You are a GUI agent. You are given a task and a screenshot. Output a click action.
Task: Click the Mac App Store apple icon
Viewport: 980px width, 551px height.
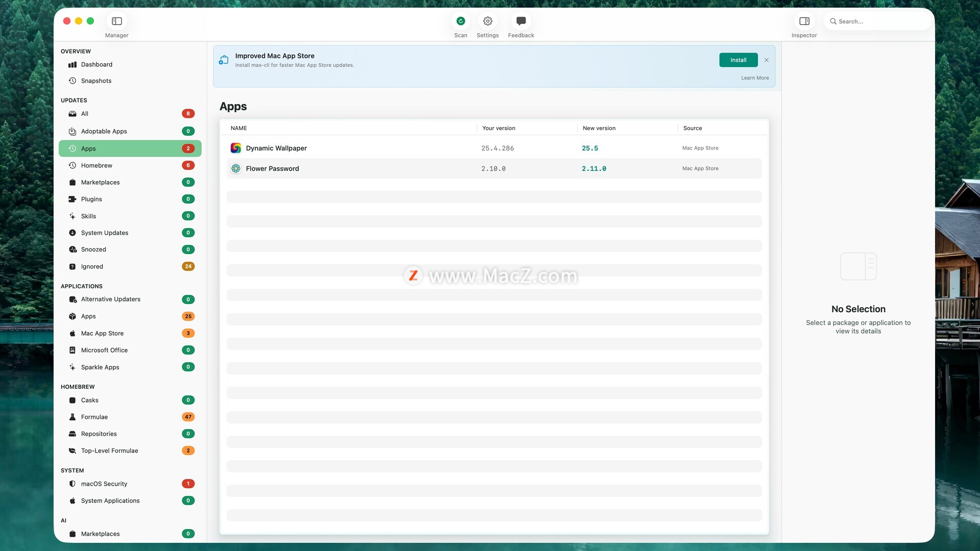(x=72, y=333)
